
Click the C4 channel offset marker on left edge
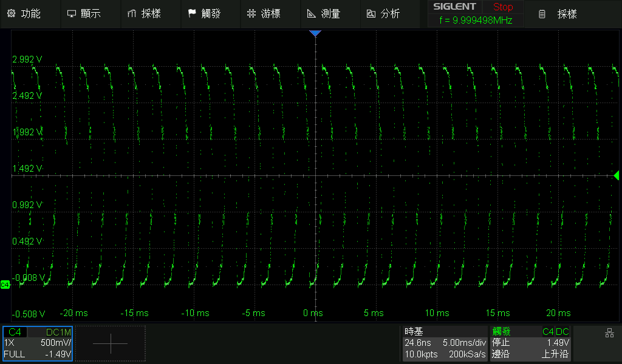pos(5,285)
